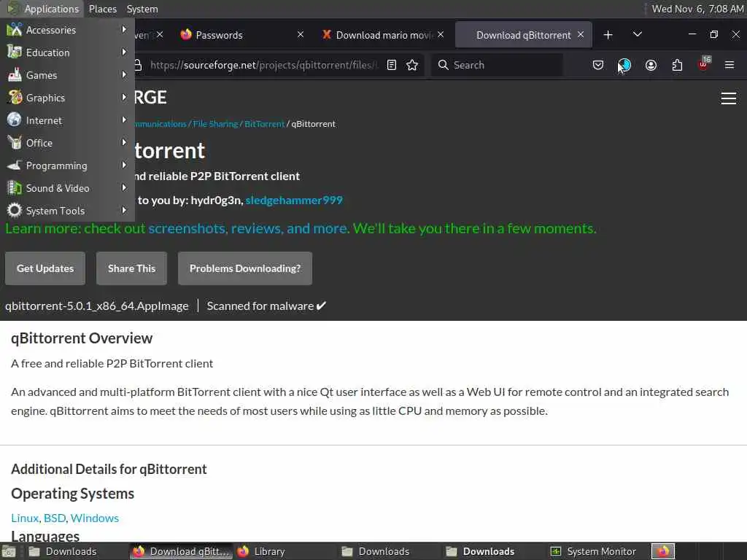The height and width of the screenshot is (560, 747).
Task: Click the sourceforge.net URL in address bar
Action: point(264,65)
